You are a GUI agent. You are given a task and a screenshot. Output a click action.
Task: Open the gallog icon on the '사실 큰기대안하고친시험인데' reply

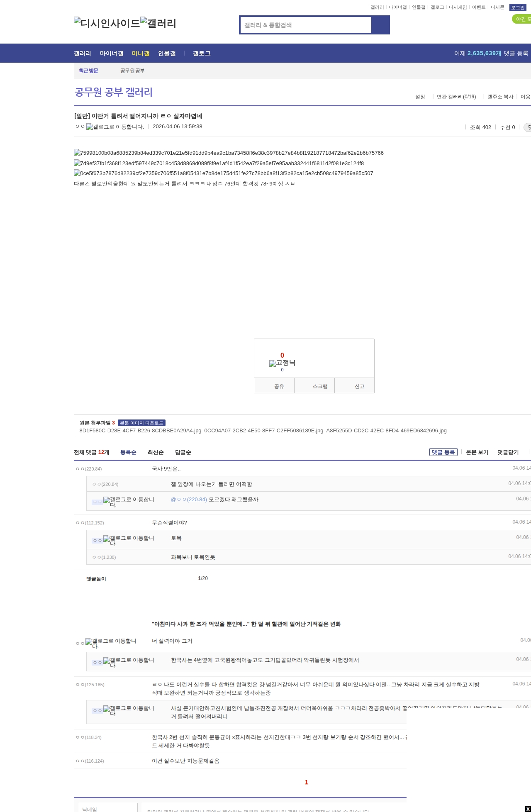coord(129,711)
